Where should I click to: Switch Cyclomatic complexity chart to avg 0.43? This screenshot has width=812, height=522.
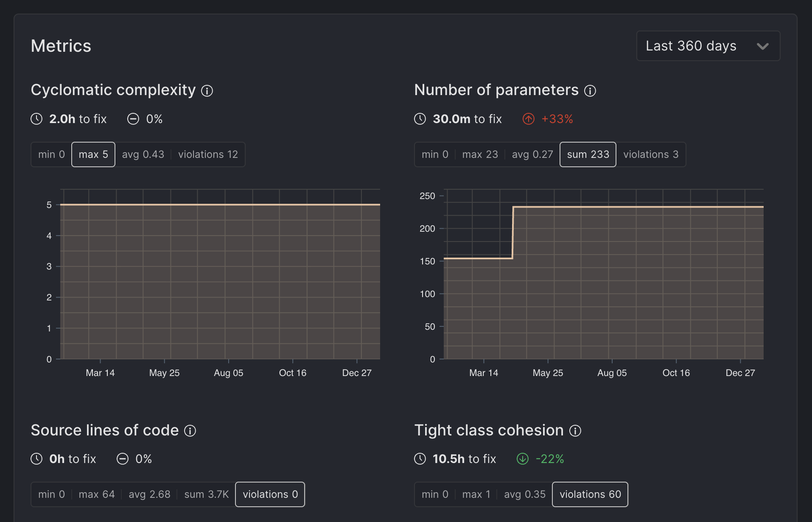[143, 154]
